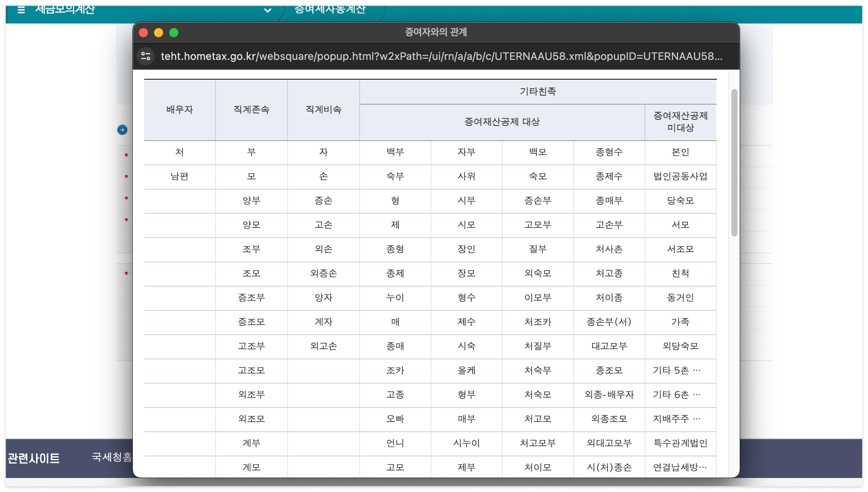Maximize popup with green button
Viewport: 868px width, 492px height.
[174, 33]
